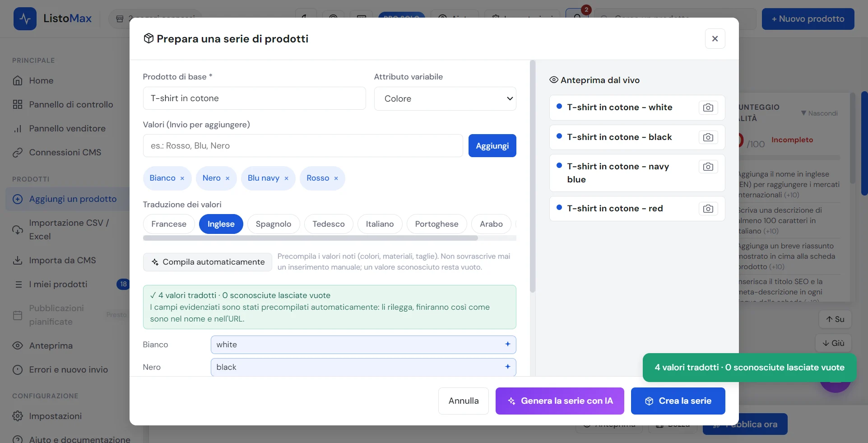
Task: Select the Francese translation language
Action: [x=169, y=224]
